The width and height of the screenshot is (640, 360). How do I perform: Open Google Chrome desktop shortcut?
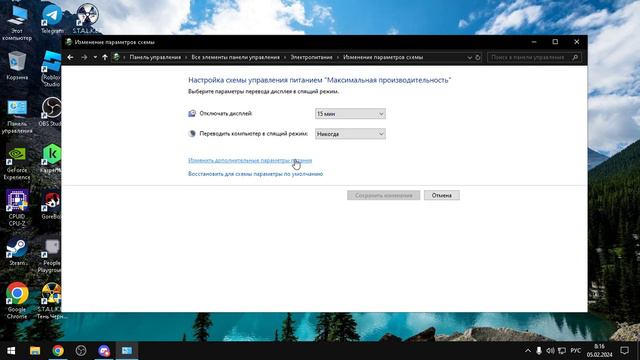click(17, 300)
